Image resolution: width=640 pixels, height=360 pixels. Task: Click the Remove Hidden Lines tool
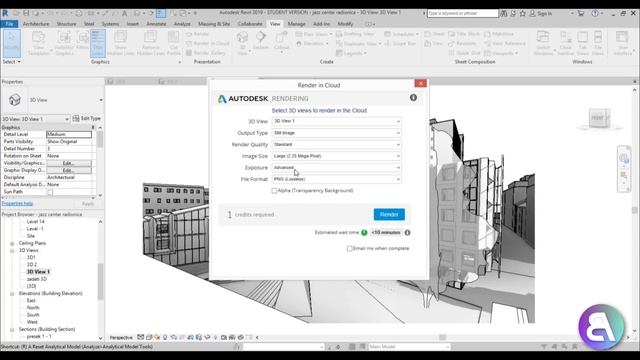point(150,43)
